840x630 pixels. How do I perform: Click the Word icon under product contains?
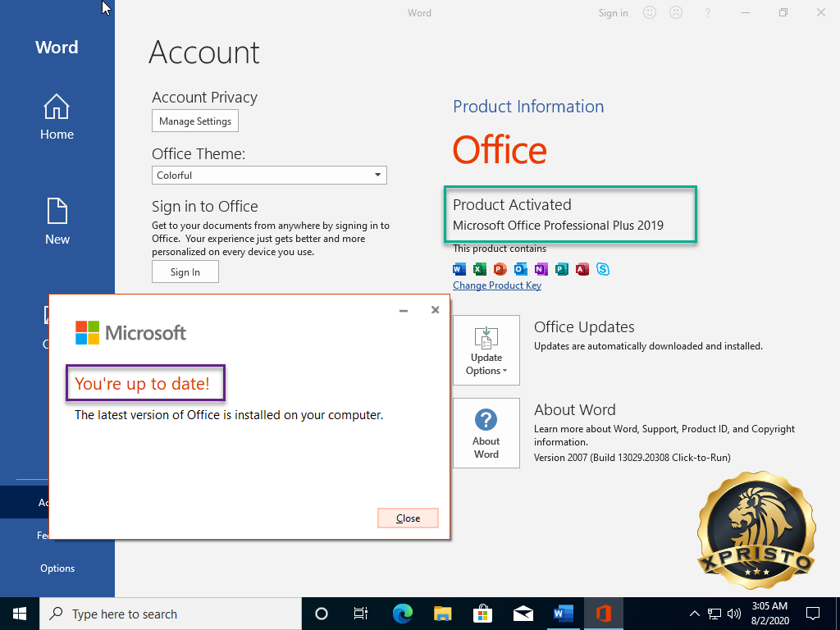coord(459,269)
